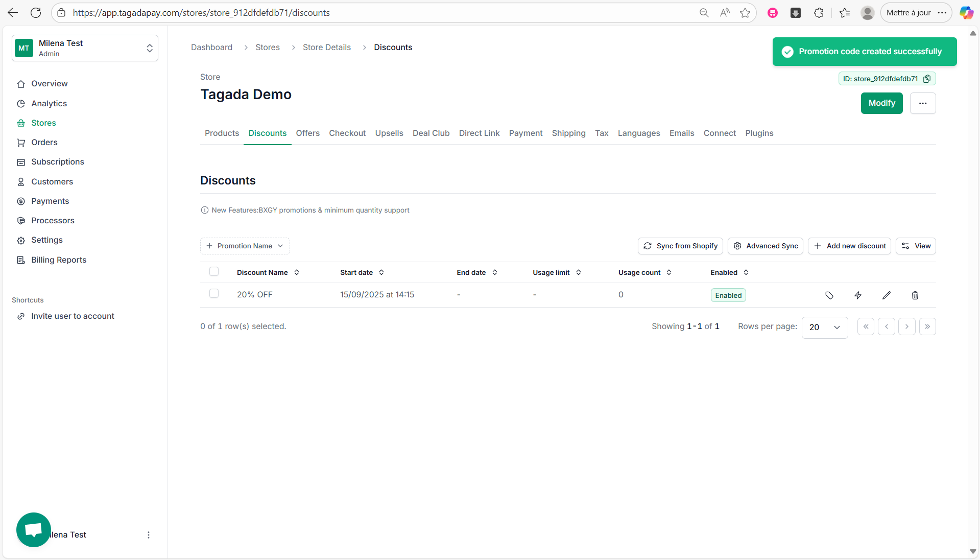Screen dimensions: 980x560
Task: Check the 20% OFF row checkbox
Action: (214, 294)
